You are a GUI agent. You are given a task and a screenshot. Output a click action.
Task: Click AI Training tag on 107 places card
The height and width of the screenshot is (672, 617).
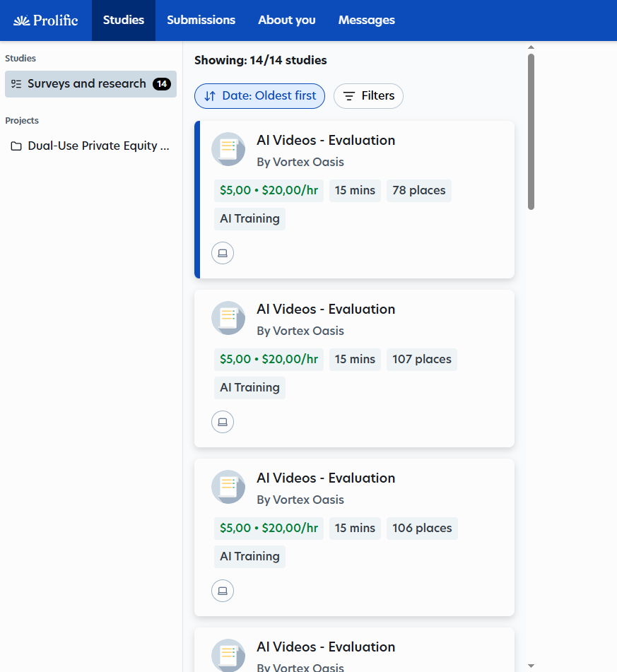249,388
